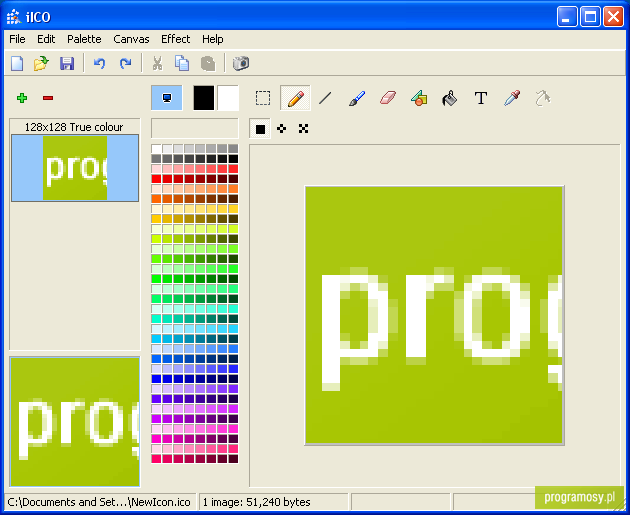Close the iICO window

pos(614,17)
